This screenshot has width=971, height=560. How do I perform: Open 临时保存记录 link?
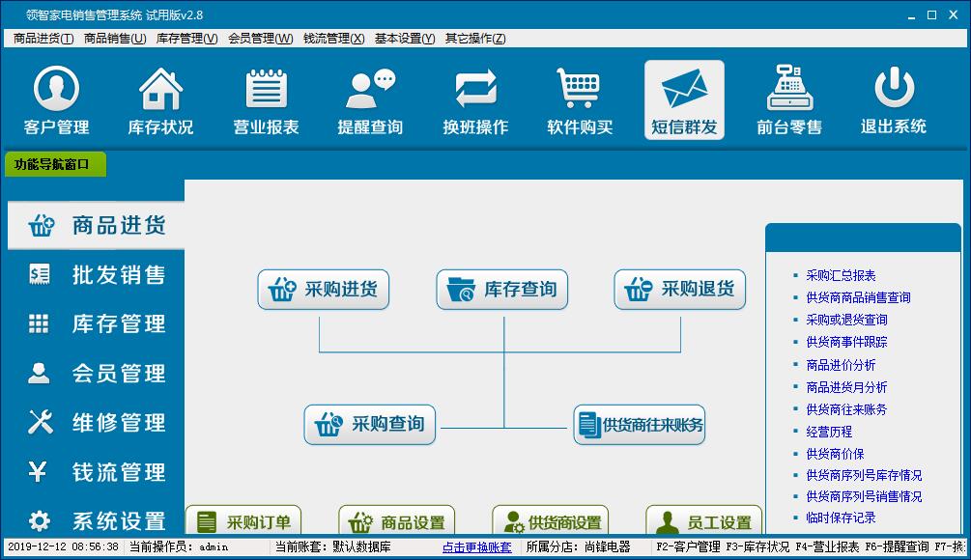click(x=841, y=518)
